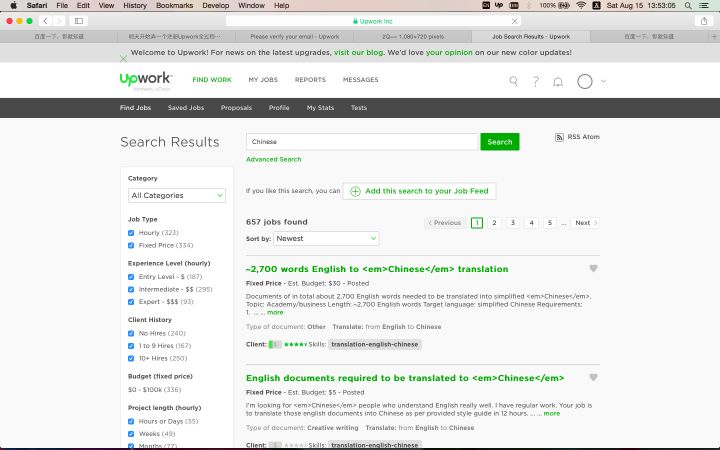Image resolution: width=720 pixels, height=450 pixels.
Task: Open the help question mark icon
Action: click(535, 81)
